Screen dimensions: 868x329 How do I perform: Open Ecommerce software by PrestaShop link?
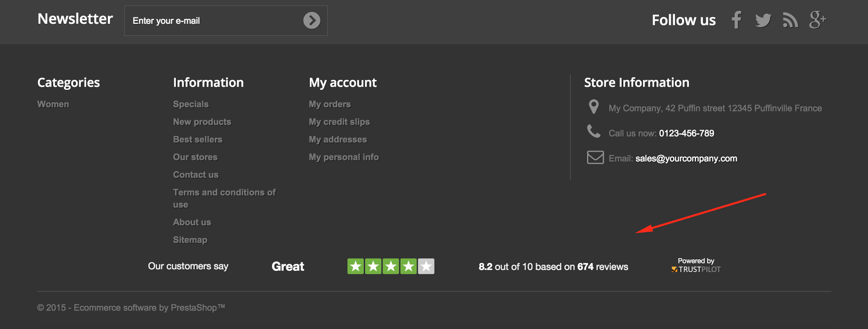coord(149,308)
